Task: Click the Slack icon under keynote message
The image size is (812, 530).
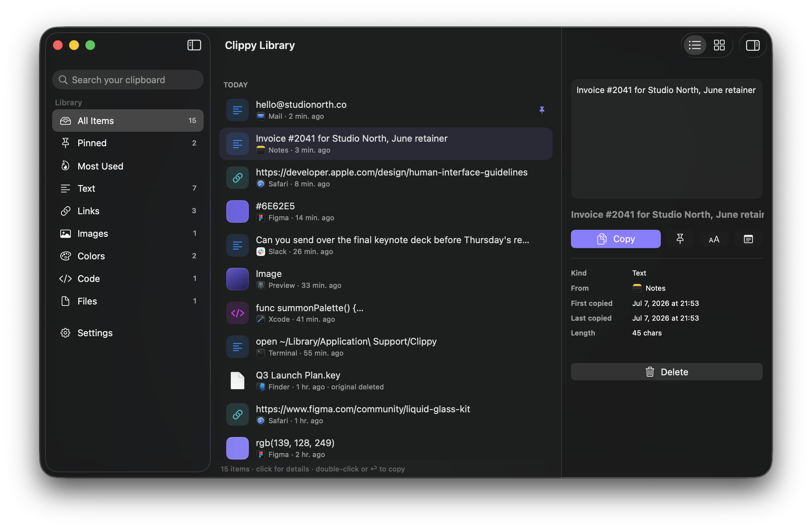Action: pos(261,252)
